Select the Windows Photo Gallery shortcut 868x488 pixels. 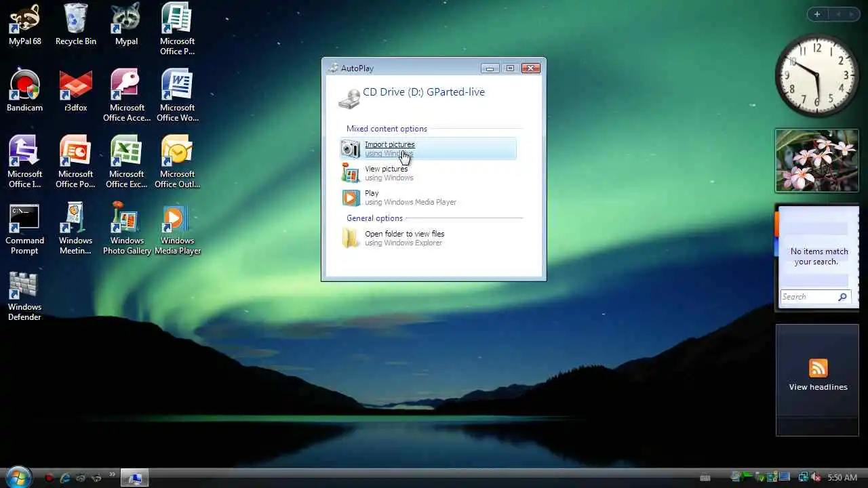[x=126, y=228]
